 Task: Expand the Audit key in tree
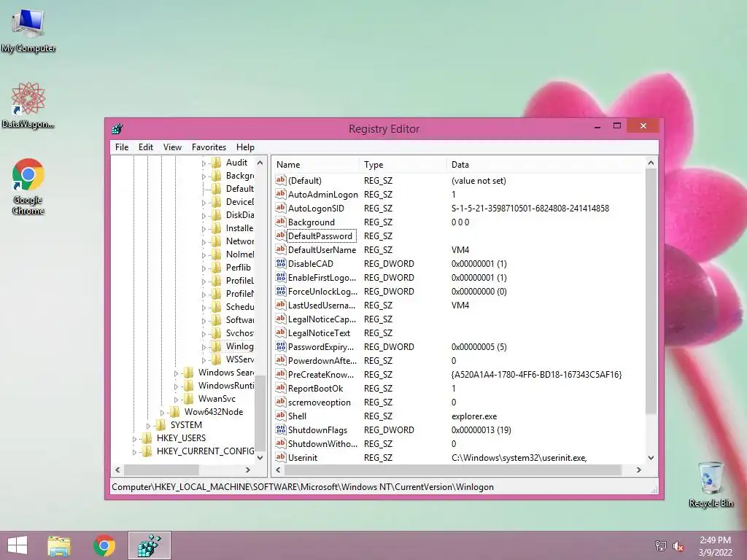coord(204,163)
